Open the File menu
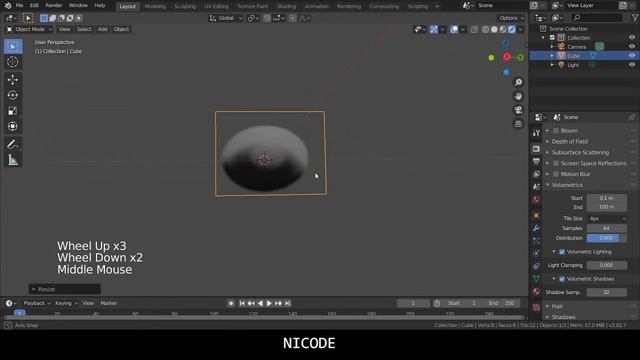The width and height of the screenshot is (640, 360). [x=19, y=6]
